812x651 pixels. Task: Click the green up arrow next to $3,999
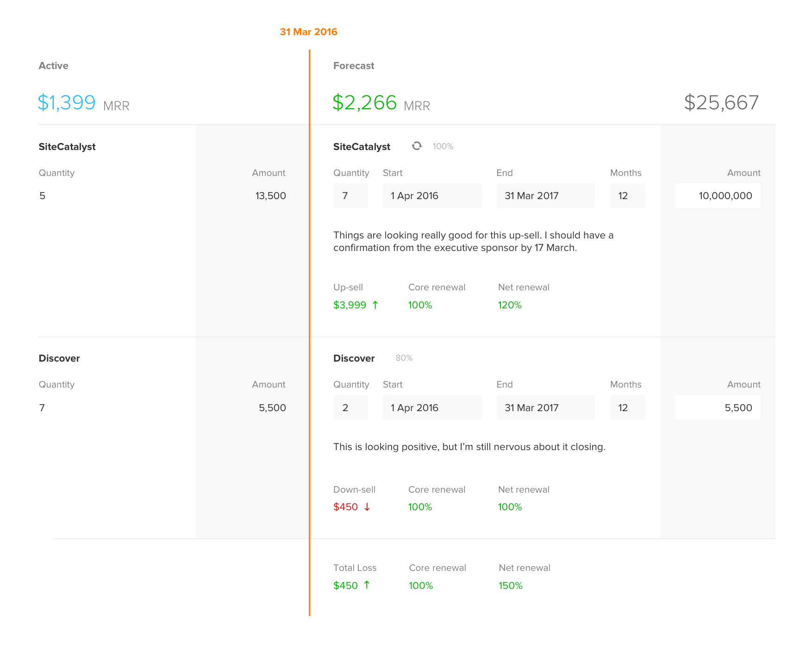pos(375,305)
